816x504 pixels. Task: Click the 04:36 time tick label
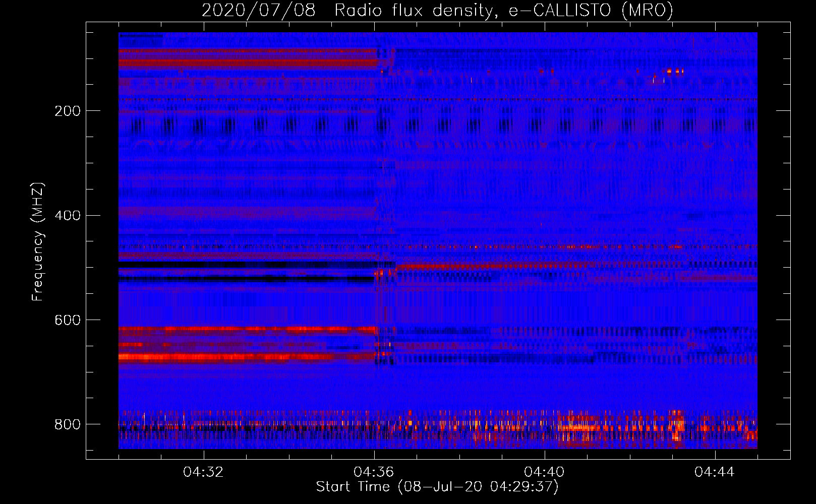click(374, 472)
